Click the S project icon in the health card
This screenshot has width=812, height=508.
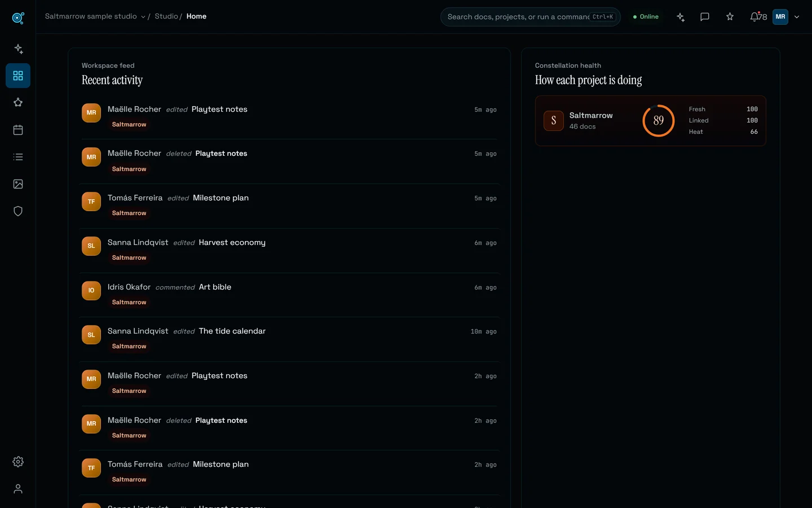554,121
